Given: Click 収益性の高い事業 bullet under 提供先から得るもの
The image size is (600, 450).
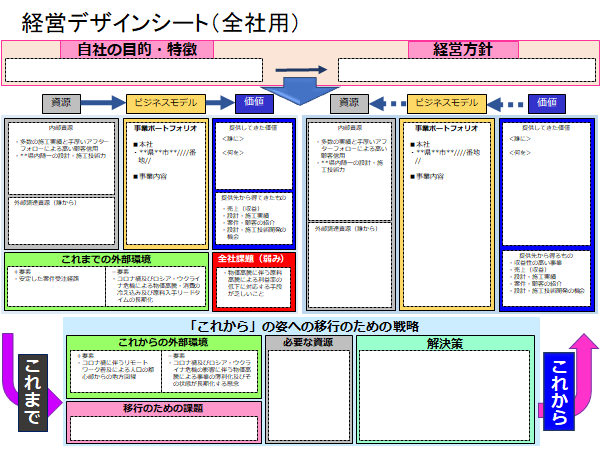Looking at the screenshot, I should point(538,262).
